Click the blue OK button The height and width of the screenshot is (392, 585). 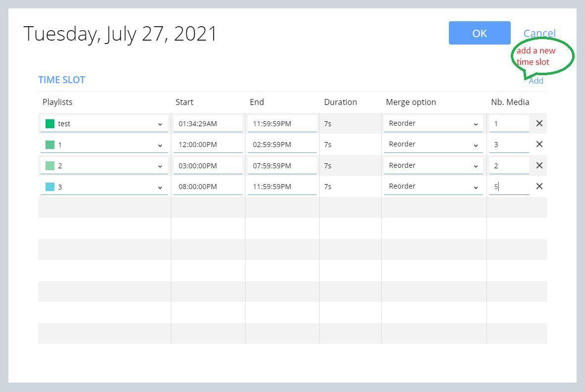coord(480,33)
